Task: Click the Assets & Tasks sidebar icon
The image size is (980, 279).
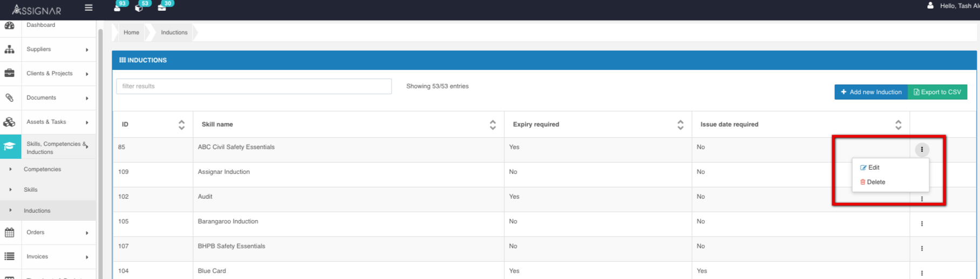Action: click(x=10, y=122)
